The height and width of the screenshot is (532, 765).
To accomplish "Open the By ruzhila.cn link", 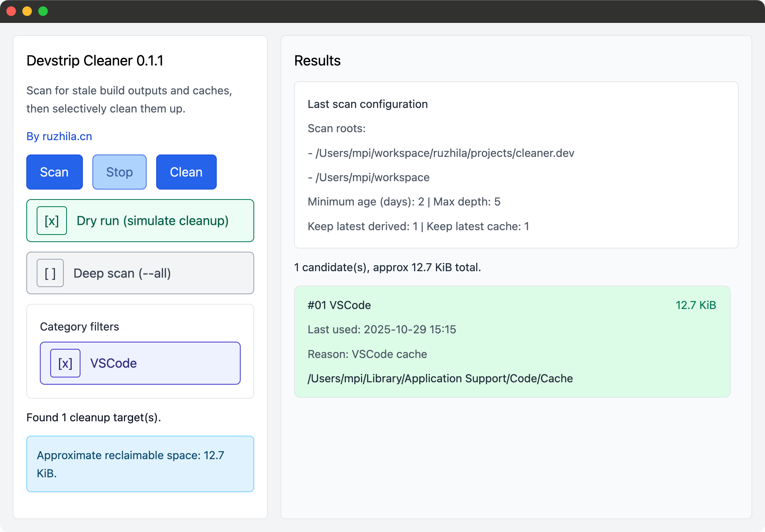I will point(59,136).
